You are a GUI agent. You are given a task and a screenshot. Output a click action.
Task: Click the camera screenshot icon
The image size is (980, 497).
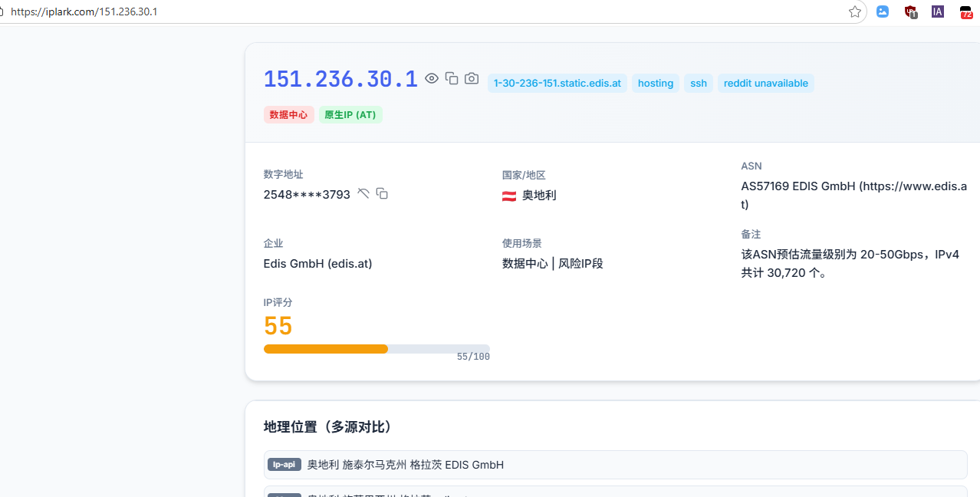coord(472,78)
